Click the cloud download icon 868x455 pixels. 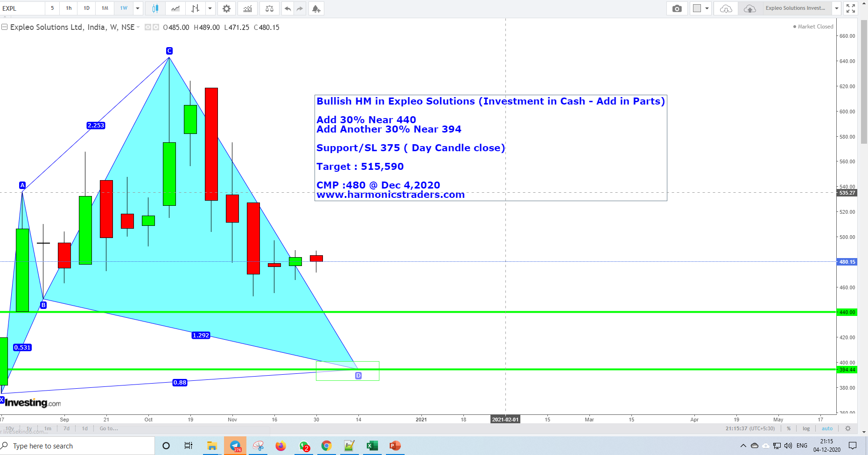click(x=725, y=8)
